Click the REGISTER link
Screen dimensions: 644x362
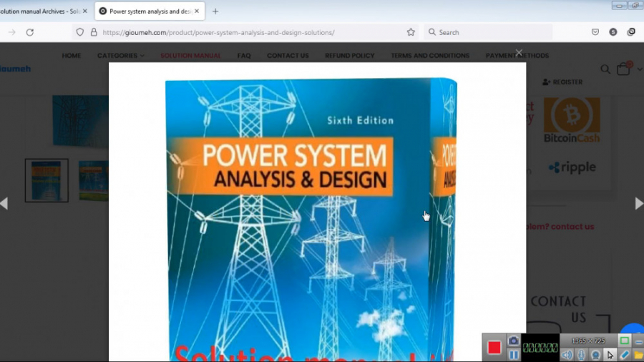click(562, 82)
